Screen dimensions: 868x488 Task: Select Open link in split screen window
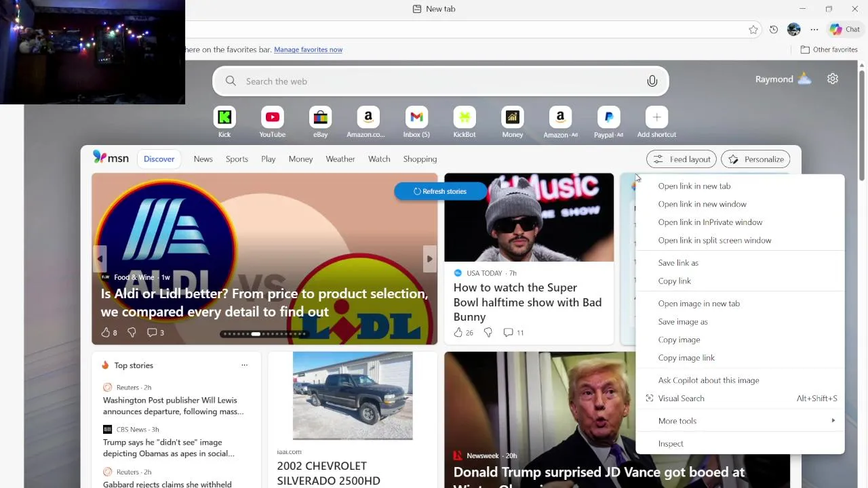tap(740, 240)
